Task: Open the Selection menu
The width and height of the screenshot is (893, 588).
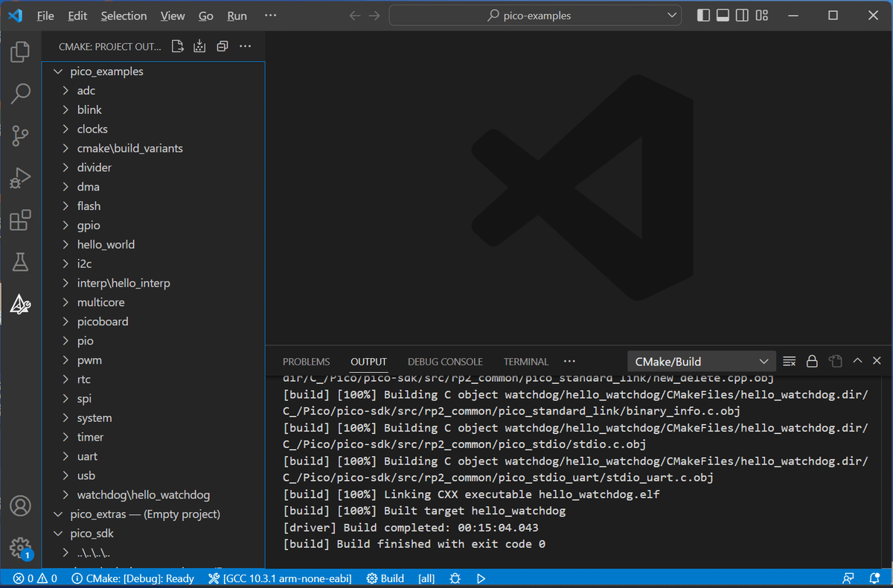Action: click(124, 16)
